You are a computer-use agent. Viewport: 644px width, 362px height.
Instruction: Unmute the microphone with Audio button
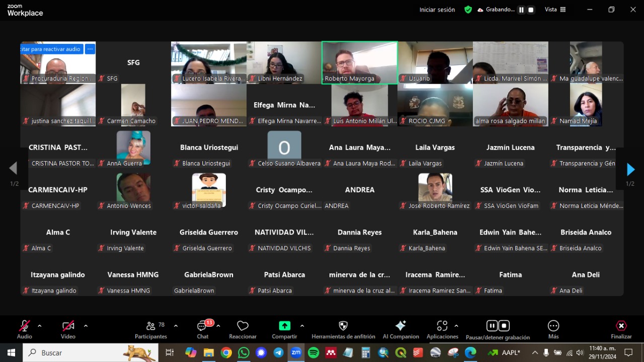click(x=24, y=329)
